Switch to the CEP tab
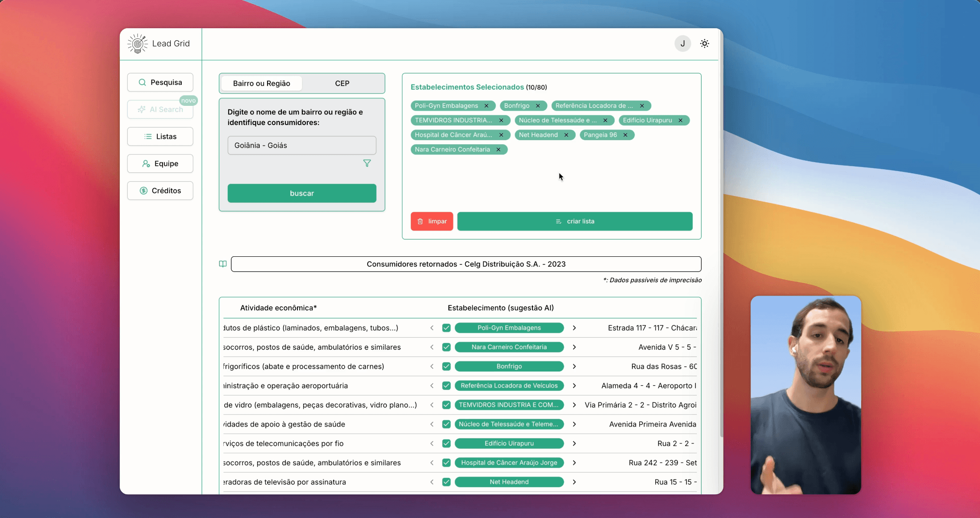 click(342, 84)
